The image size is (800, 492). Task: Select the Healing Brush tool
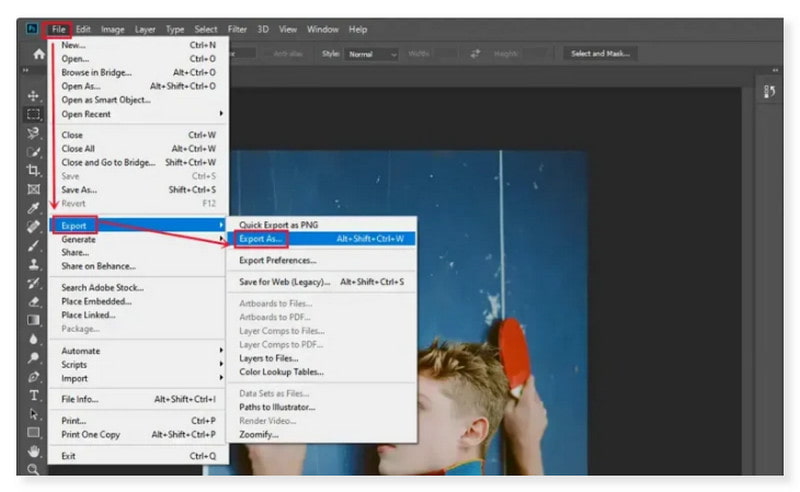pos(34,227)
